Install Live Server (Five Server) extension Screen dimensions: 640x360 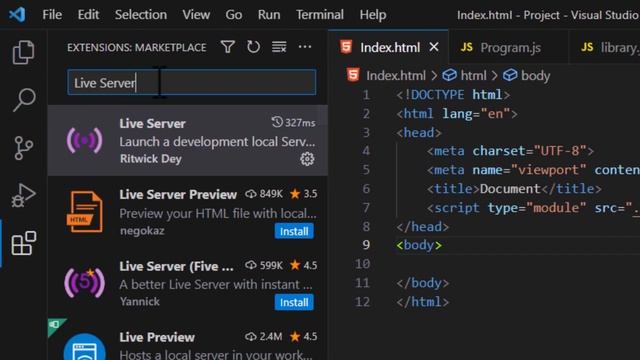coord(294,302)
